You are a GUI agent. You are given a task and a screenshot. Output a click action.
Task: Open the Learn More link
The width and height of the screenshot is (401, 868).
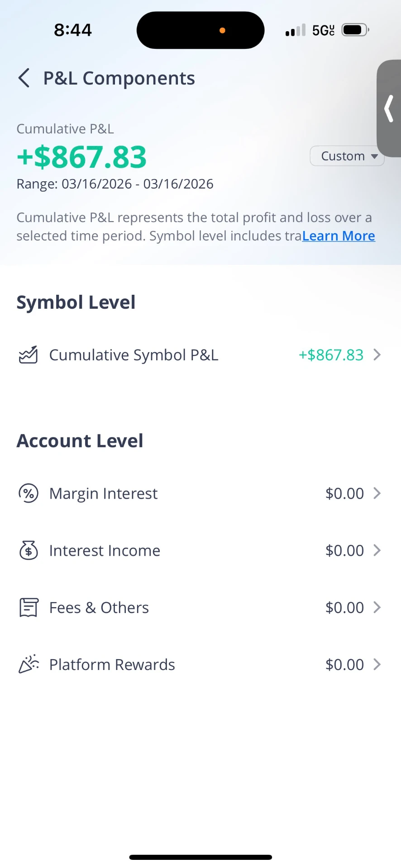click(339, 236)
